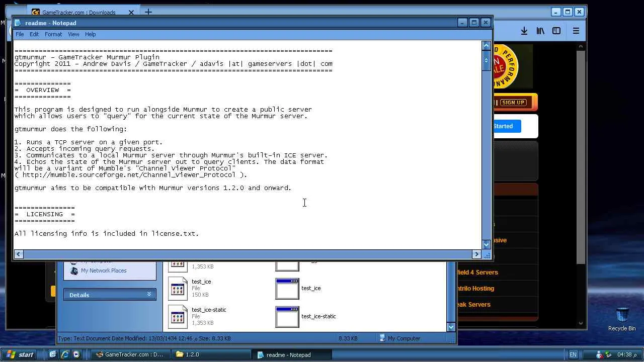The height and width of the screenshot is (362, 644).
Task: Switch to the 1.2.0 folder taskbar button
Action: [x=211, y=354]
